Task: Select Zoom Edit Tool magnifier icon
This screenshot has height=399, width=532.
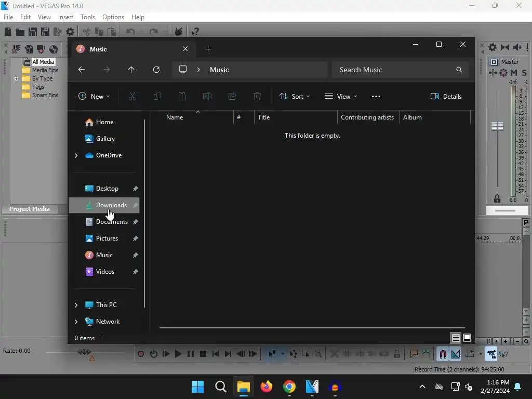Action: coord(318,354)
